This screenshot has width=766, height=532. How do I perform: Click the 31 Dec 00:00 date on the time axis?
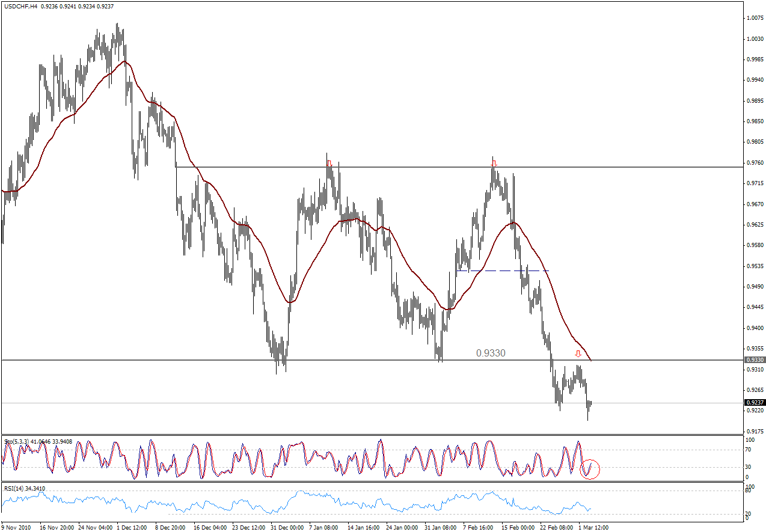(286, 527)
